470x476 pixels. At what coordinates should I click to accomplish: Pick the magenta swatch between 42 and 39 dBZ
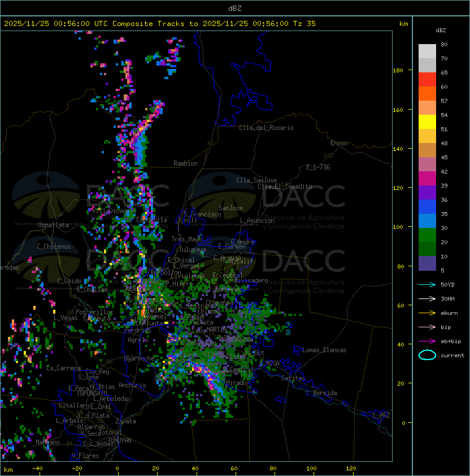pyautogui.click(x=427, y=179)
